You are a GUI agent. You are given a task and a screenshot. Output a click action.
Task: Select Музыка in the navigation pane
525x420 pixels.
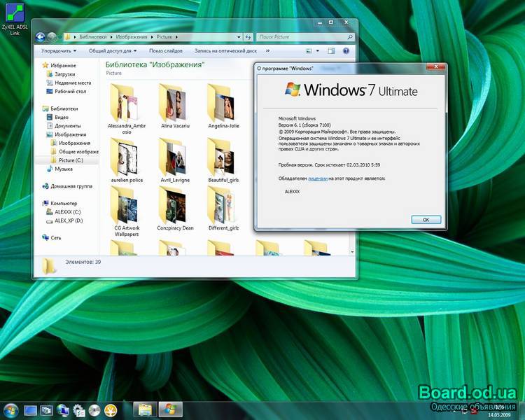coord(64,169)
